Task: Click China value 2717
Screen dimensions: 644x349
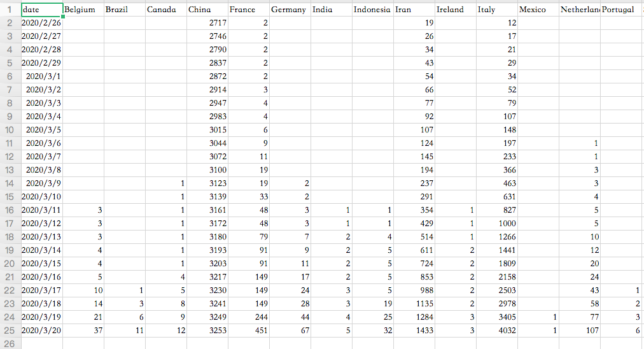Action: (x=208, y=23)
